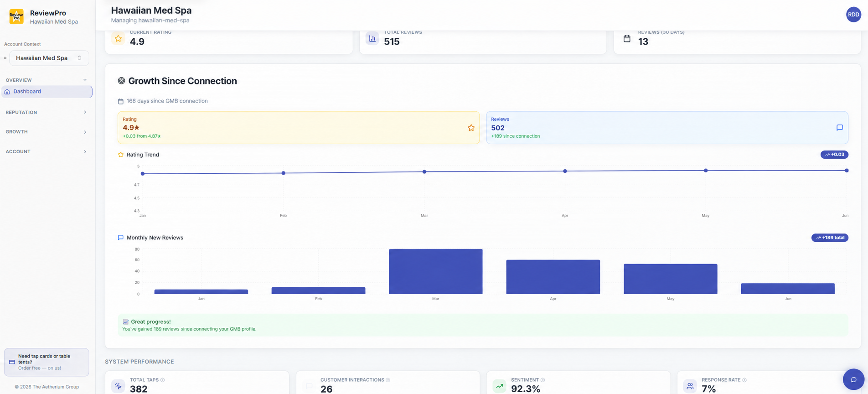
Task: Click the March bar in Monthly New Reviews
Action: [x=435, y=271]
